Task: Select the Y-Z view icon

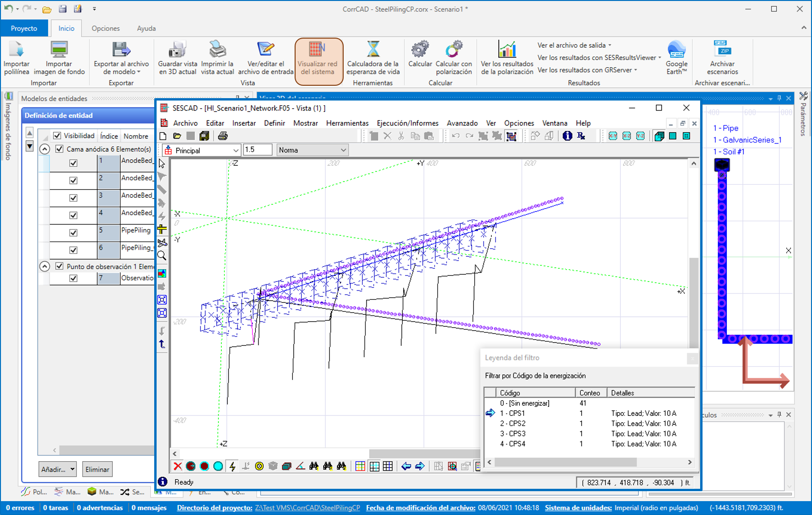Action: (640, 136)
